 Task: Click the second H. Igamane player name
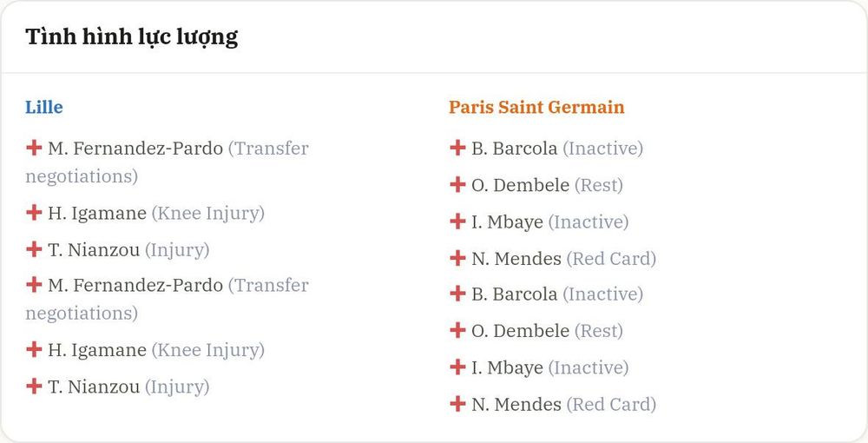pyautogui.click(x=97, y=350)
